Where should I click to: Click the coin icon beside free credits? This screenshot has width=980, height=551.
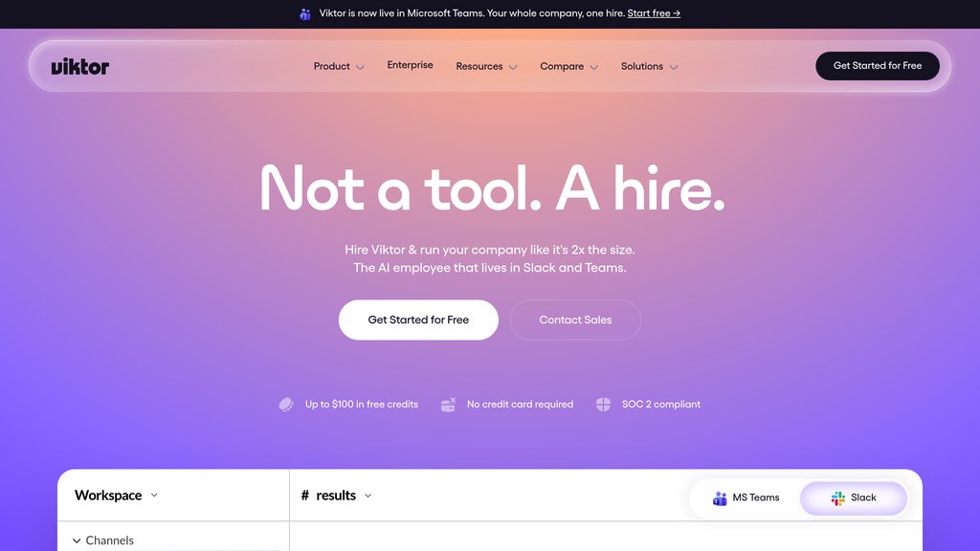(286, 405)
